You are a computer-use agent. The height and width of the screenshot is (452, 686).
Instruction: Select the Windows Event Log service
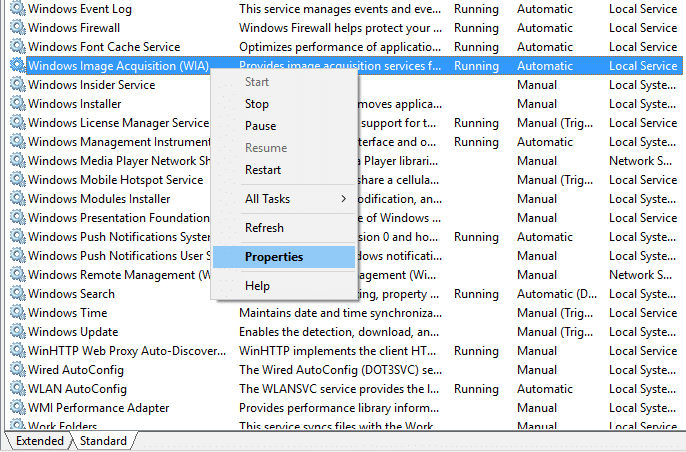coord(80,9)
